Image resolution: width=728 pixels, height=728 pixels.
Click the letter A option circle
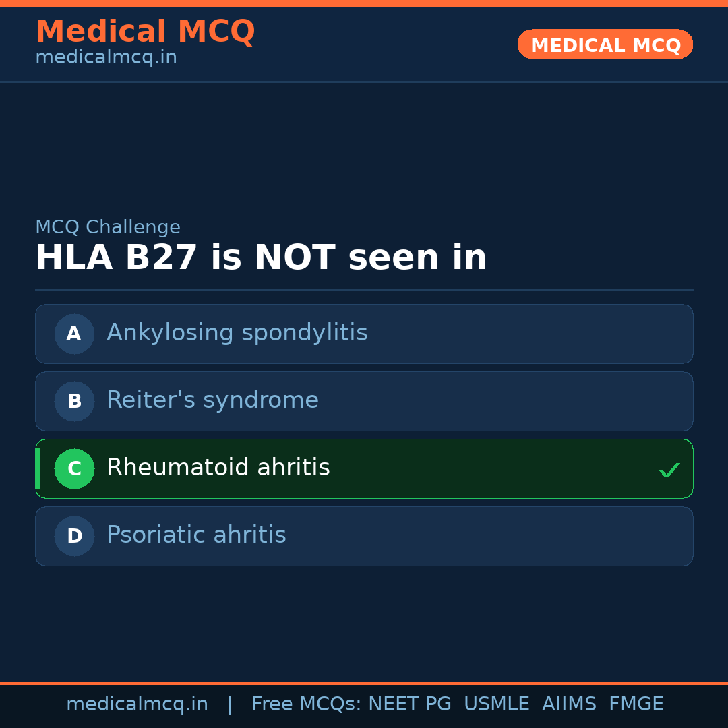74,334
